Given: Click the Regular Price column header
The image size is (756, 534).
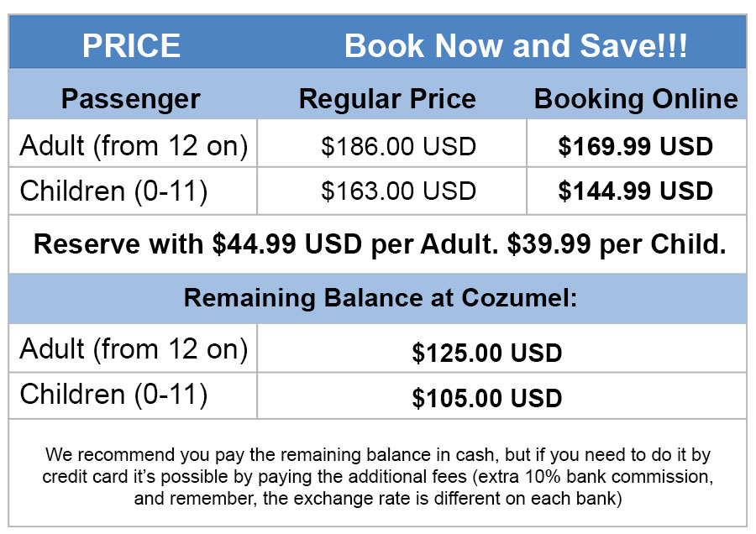Looking at the screenshot, I should coord(387,99).
